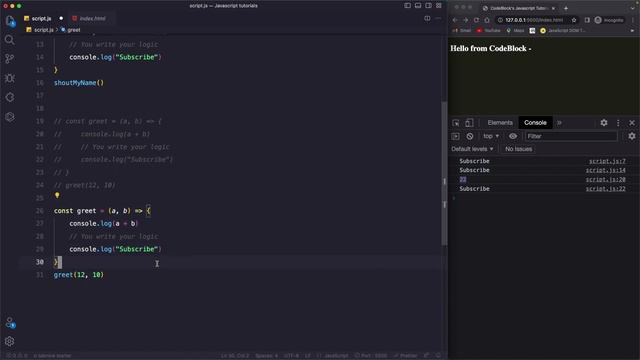Click the customize layout icon in title bar

(x=439, y=6)
